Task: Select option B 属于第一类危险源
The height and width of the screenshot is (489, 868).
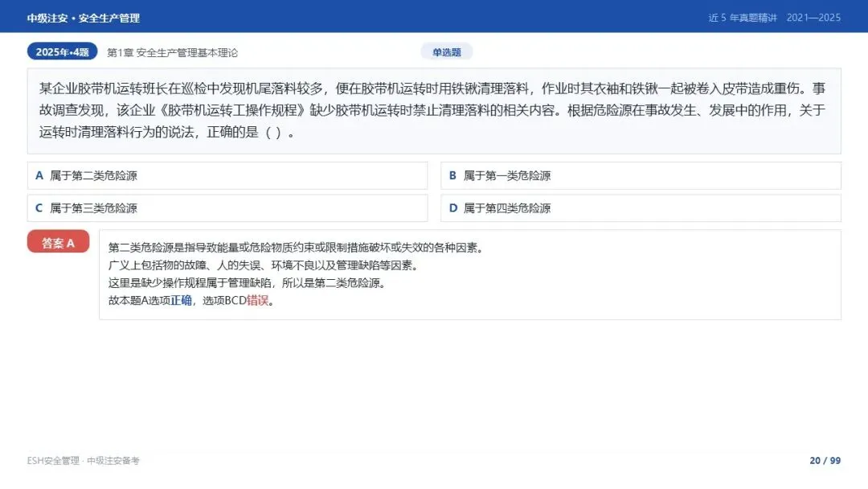Action: pos(641,175)
